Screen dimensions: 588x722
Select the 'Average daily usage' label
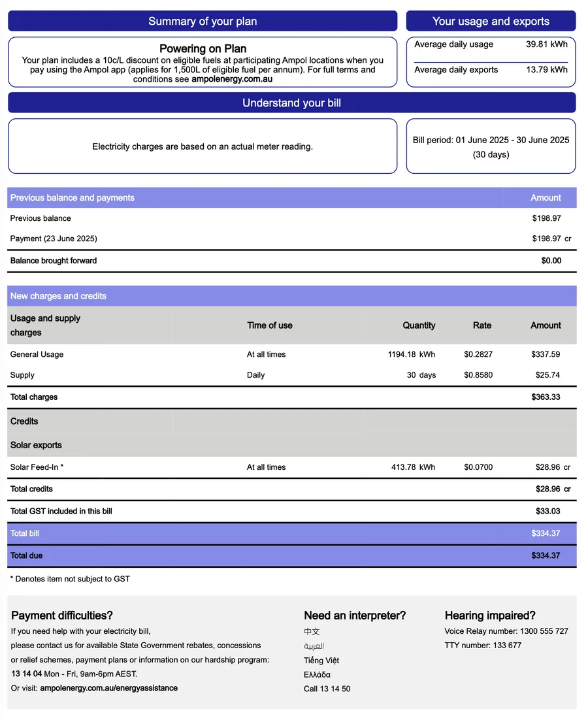[x=453, y=44]
